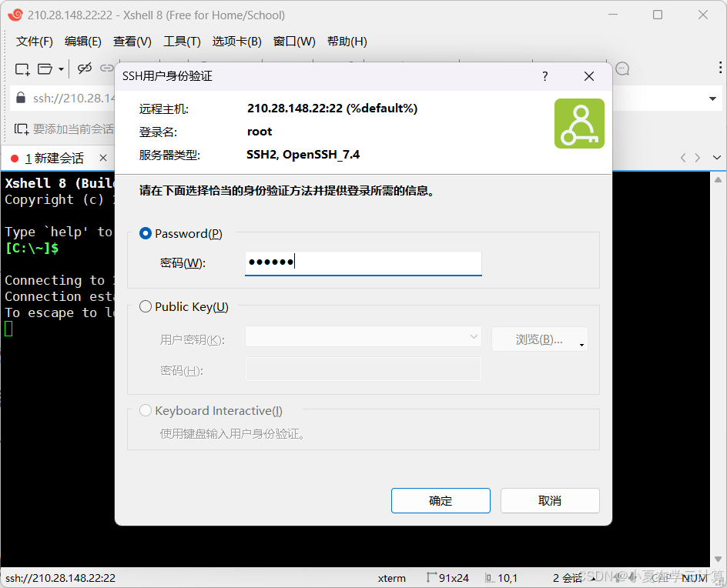This screenshot has height=588, width=727.
Task: Click the ssh://210.28.148.22:22 status bar text
Action: [x=60, y=578]
